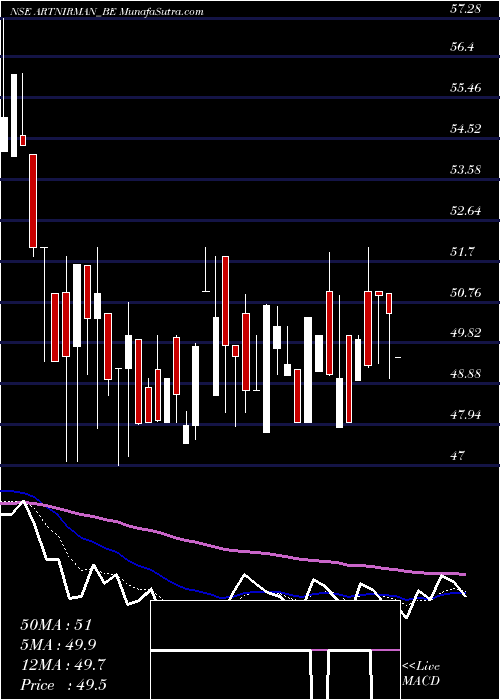Select the 50.76 price axis label
This screenshot has height=700, width=500.
[x=466, y=293]
